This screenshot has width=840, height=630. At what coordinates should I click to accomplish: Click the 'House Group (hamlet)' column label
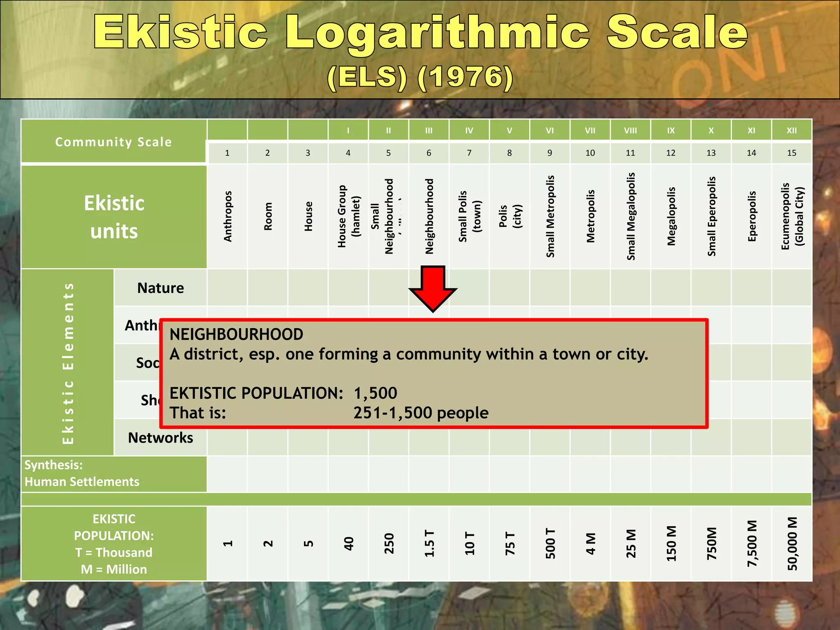click(x=349, y=216)
